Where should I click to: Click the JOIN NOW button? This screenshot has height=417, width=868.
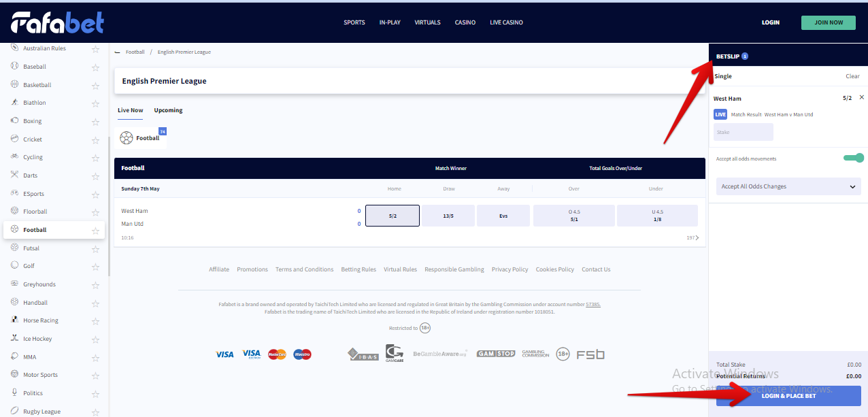(x=829, y=22)
